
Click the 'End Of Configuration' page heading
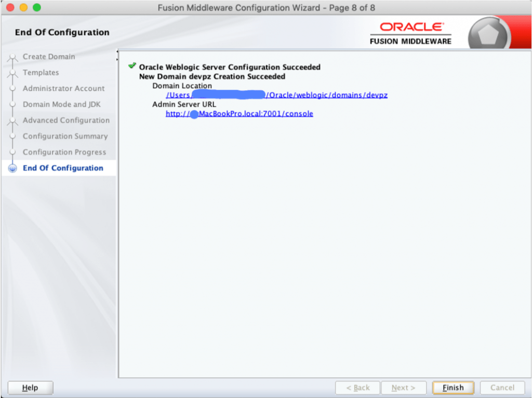click(x=62, y=32)
